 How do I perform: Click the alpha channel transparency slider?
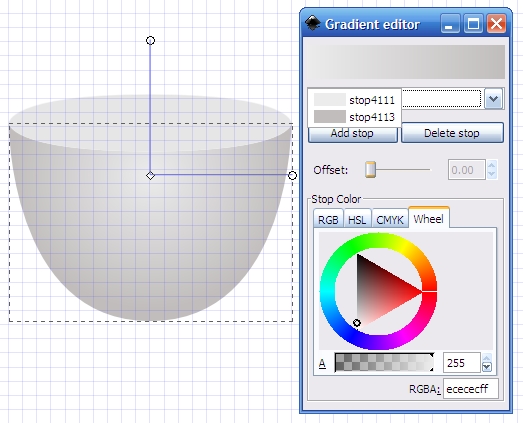(x=384, y=362)
